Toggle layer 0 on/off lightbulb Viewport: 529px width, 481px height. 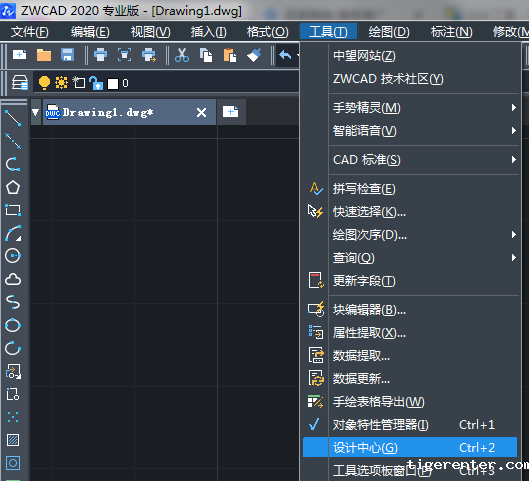pyautogui.click(x=44, y=83)
